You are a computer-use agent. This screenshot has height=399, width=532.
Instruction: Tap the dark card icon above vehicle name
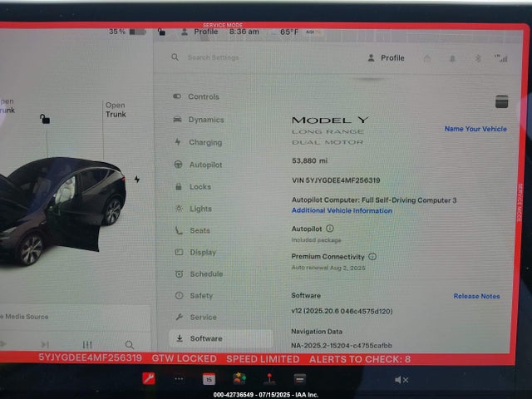[501, 101]
